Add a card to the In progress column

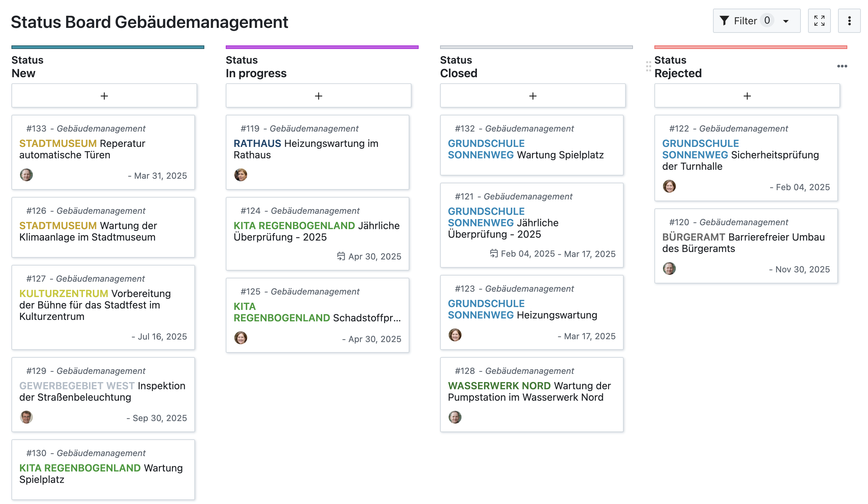318,95
